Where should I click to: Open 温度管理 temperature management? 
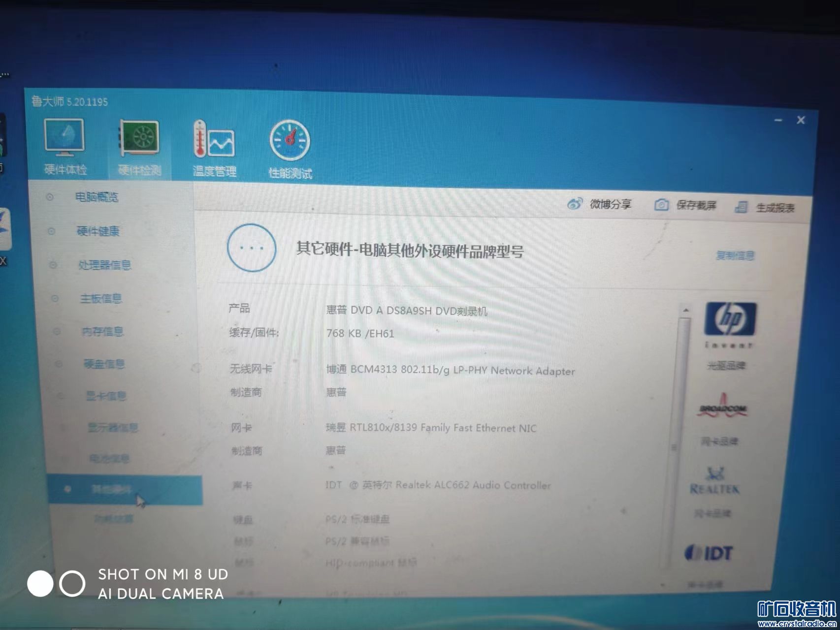[x=215, y=149]
